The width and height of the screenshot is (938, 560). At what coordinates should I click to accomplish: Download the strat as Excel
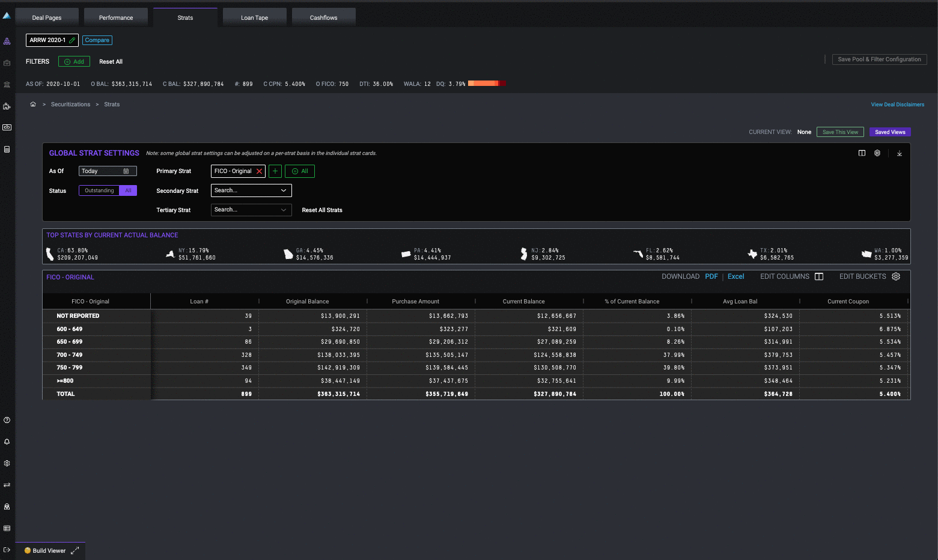(736, 276)
